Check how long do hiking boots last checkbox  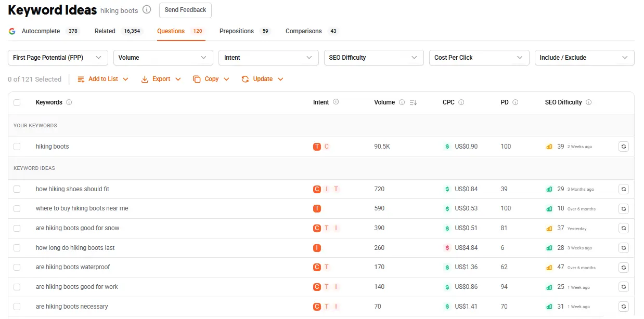17,248
